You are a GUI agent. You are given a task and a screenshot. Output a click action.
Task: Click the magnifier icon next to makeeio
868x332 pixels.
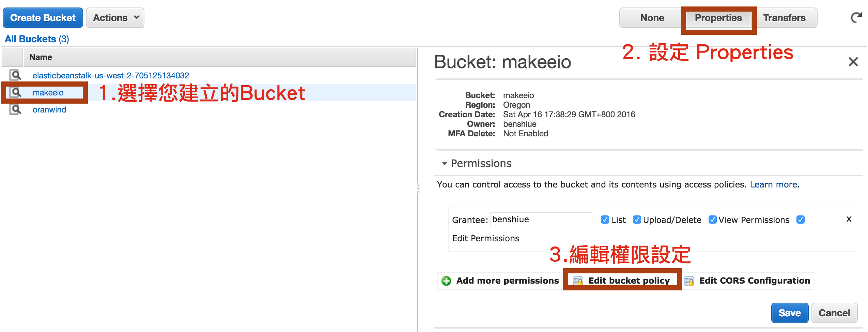click(x=15, y=92)
